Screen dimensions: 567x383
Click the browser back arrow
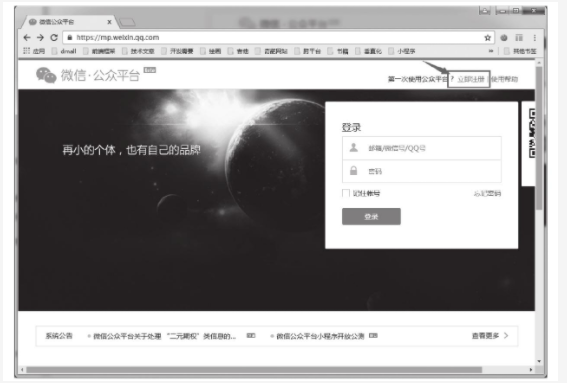coord(27,38)
